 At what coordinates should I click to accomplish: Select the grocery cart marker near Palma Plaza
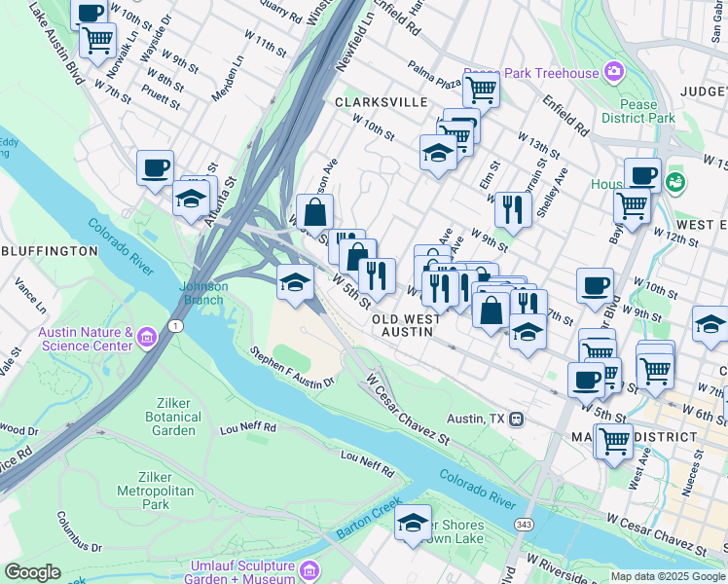tap(481, 91)
